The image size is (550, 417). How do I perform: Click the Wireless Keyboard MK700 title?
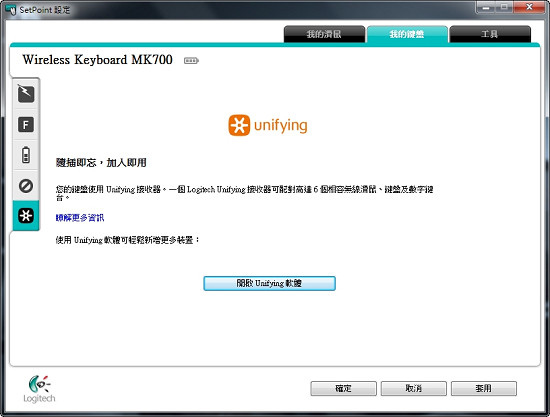coord(98,60)
